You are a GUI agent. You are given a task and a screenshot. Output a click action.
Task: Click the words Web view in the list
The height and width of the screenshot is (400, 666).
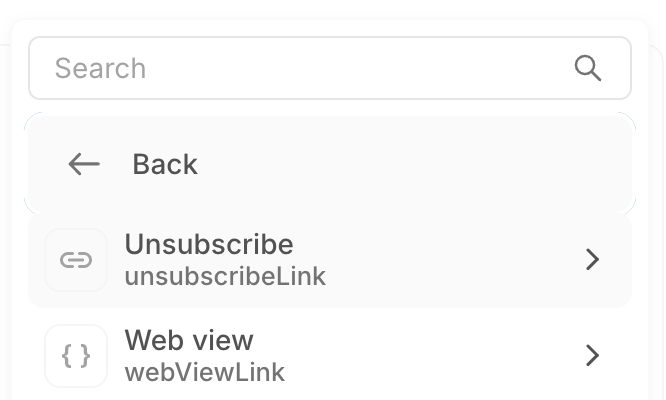[x=189, y=340]
